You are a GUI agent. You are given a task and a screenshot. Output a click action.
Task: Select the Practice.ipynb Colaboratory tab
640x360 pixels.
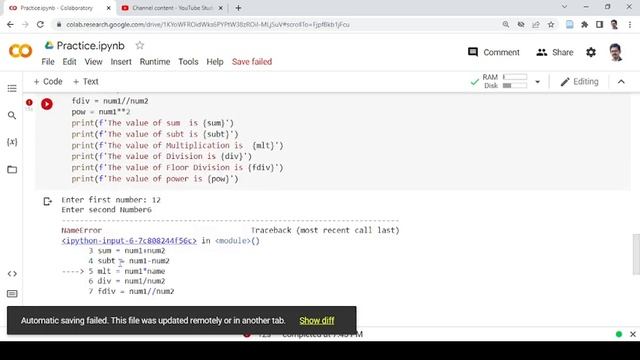pos(57,8)
